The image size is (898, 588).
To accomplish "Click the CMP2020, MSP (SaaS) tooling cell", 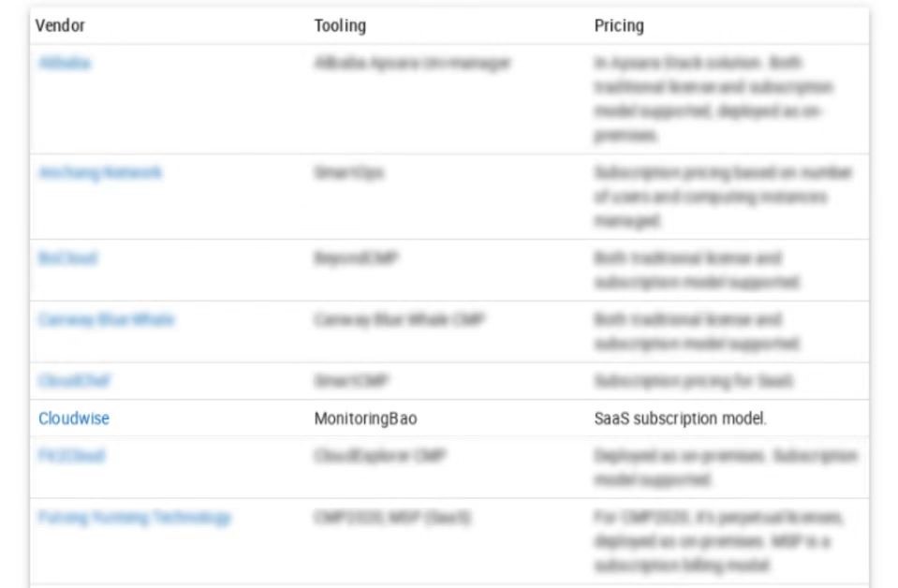I will tap(392, 518).
